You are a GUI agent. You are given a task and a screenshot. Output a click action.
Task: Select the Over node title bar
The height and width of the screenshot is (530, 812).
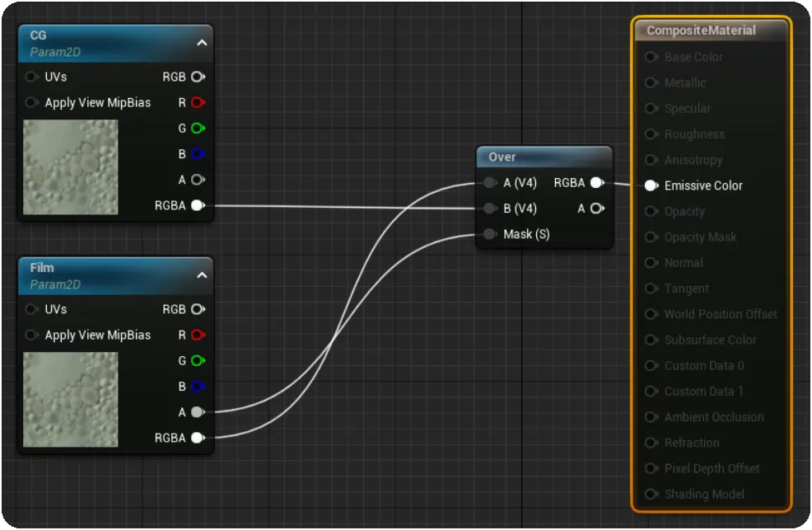click(544, 157)
